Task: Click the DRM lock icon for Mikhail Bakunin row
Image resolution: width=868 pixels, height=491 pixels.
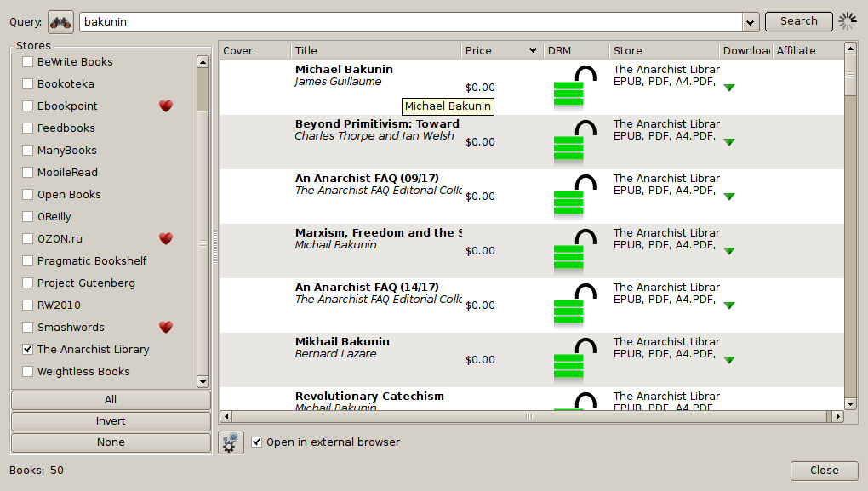Action: coord(574,359)
